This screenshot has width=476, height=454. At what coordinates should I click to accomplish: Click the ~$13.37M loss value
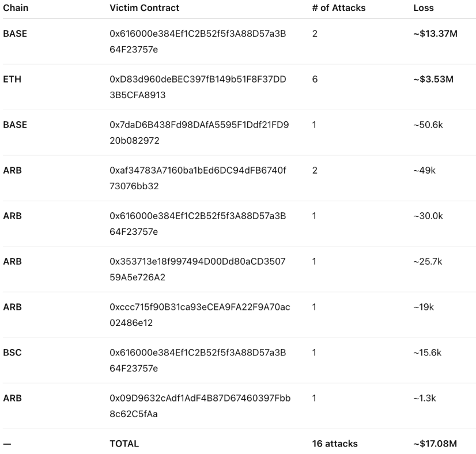(x=435, y=34)
